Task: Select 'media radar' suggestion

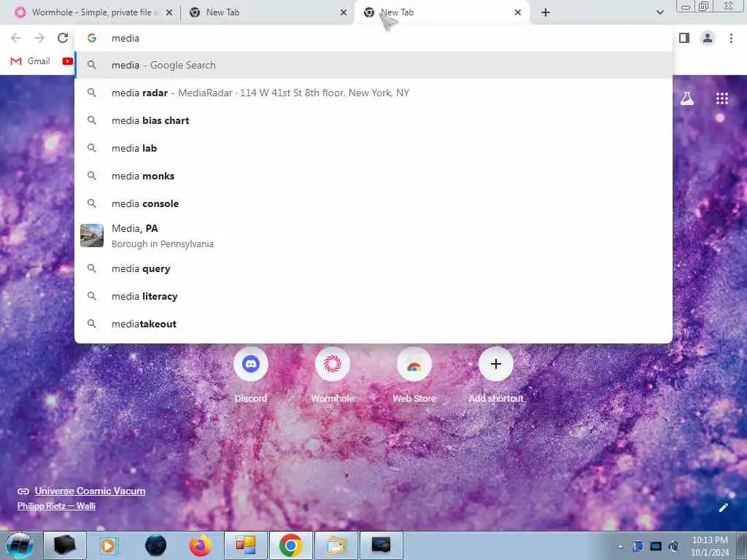Action: [373, 93]
